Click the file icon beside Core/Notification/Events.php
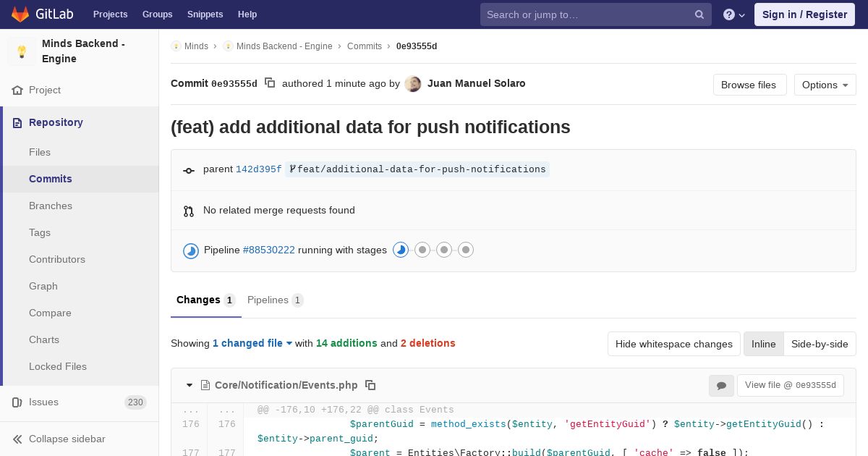The image size is (868, 456). tap(205, 385)
